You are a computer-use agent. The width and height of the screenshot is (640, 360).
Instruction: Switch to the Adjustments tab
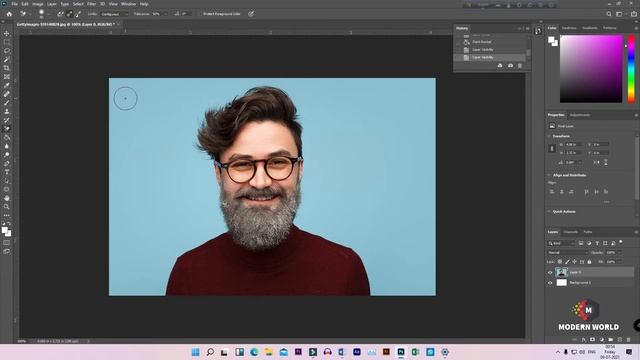[580, 115]
